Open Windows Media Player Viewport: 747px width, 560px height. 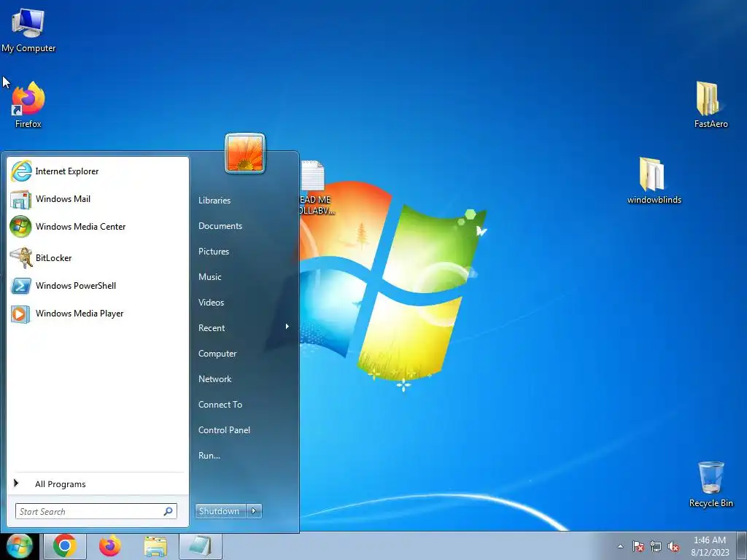pos(98,314)
